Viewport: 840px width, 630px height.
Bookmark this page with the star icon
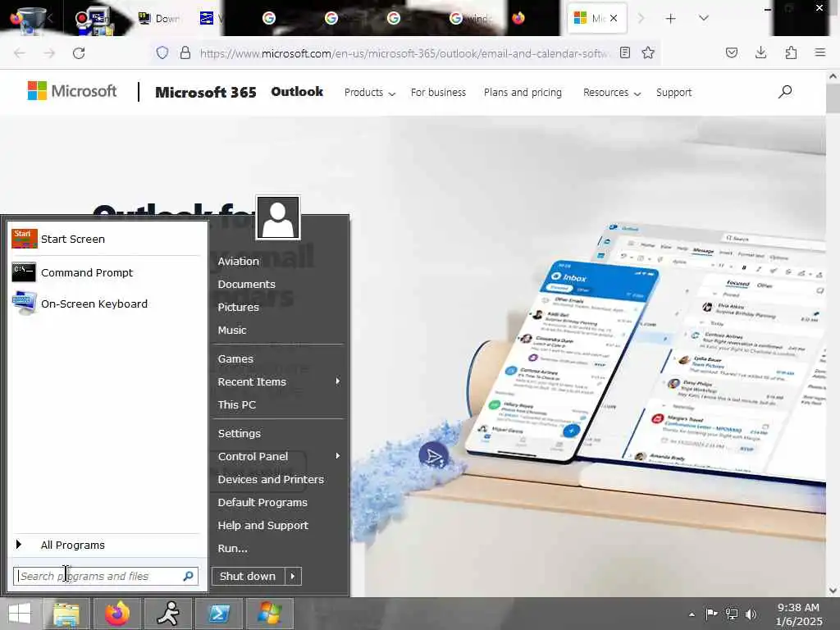(648, 52)
